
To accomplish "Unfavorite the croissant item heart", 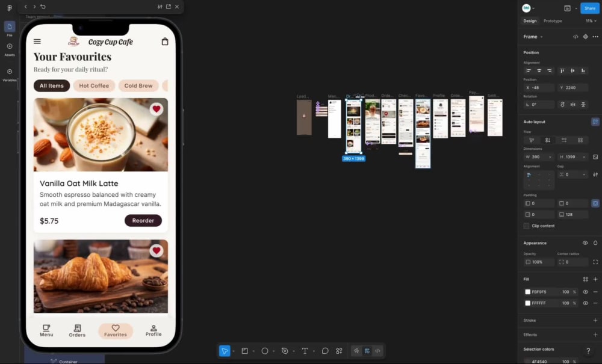I will (157, 251).
